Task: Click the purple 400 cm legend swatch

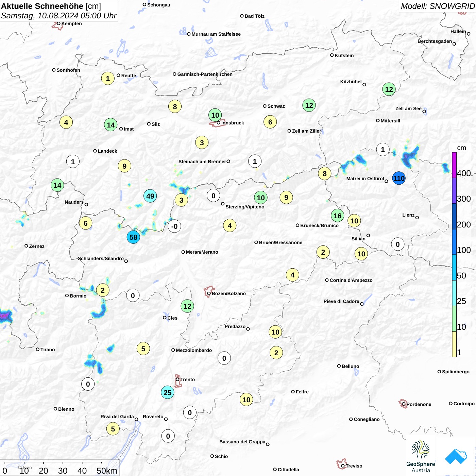Action: click(x=454, y=165)
